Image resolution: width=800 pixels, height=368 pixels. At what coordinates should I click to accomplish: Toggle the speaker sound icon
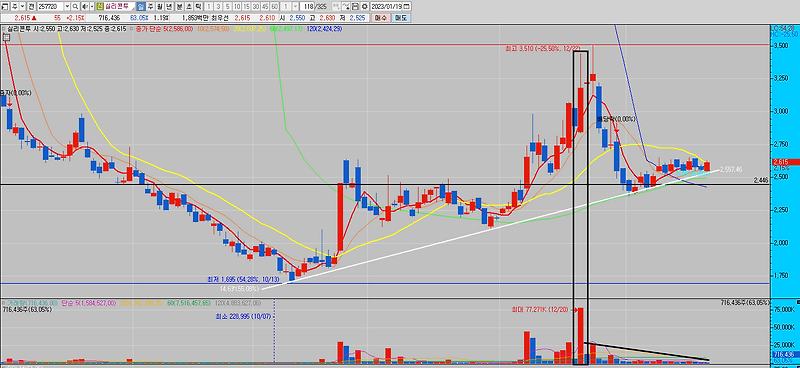tap(85, 6)
